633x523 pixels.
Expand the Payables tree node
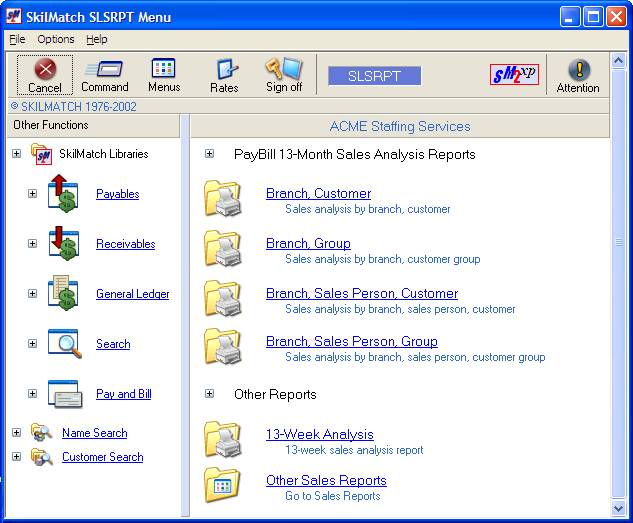point(32,193)
